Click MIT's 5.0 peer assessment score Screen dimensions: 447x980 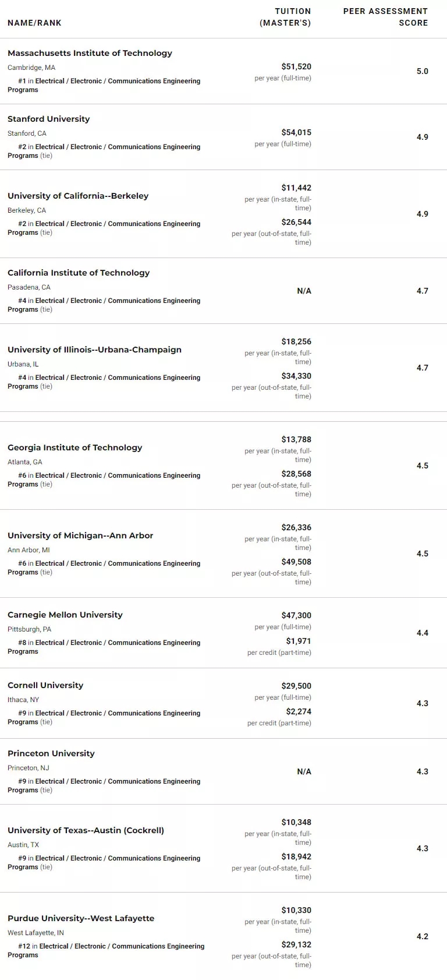point(422,71)
